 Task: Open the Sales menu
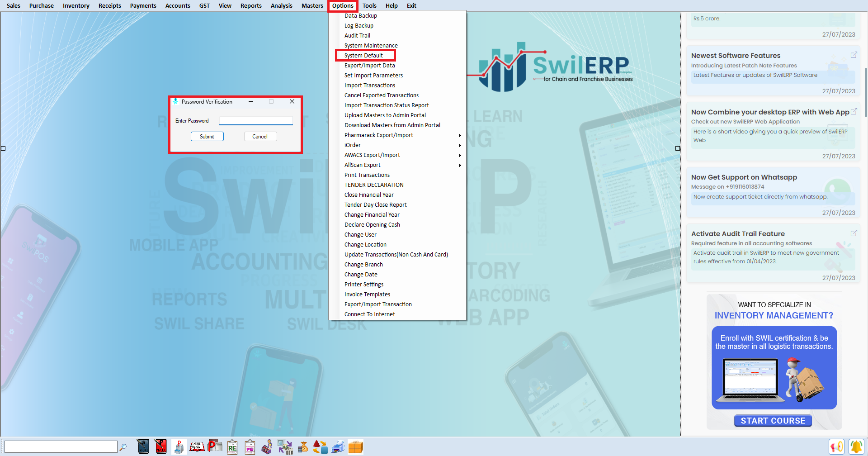click(14, 6)
